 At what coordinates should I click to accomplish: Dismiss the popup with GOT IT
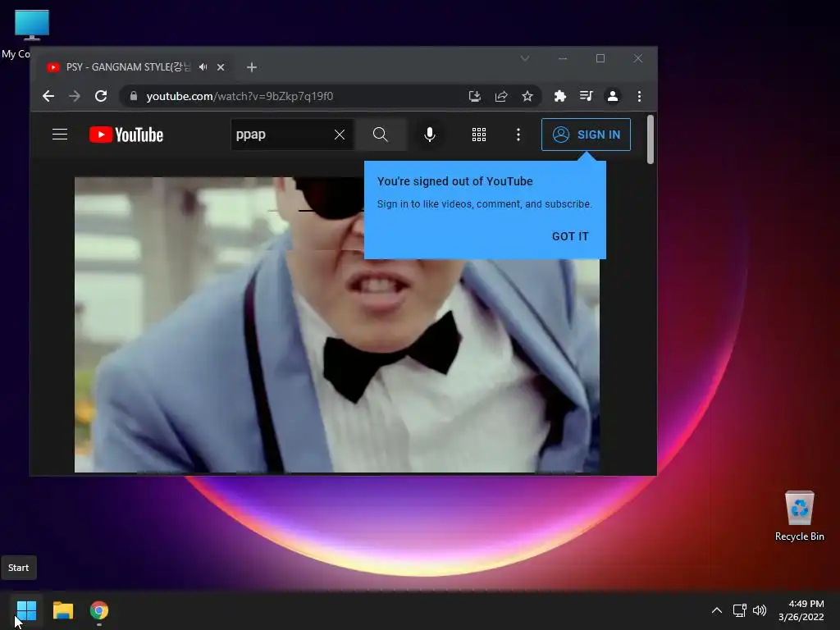click(570, 236)
